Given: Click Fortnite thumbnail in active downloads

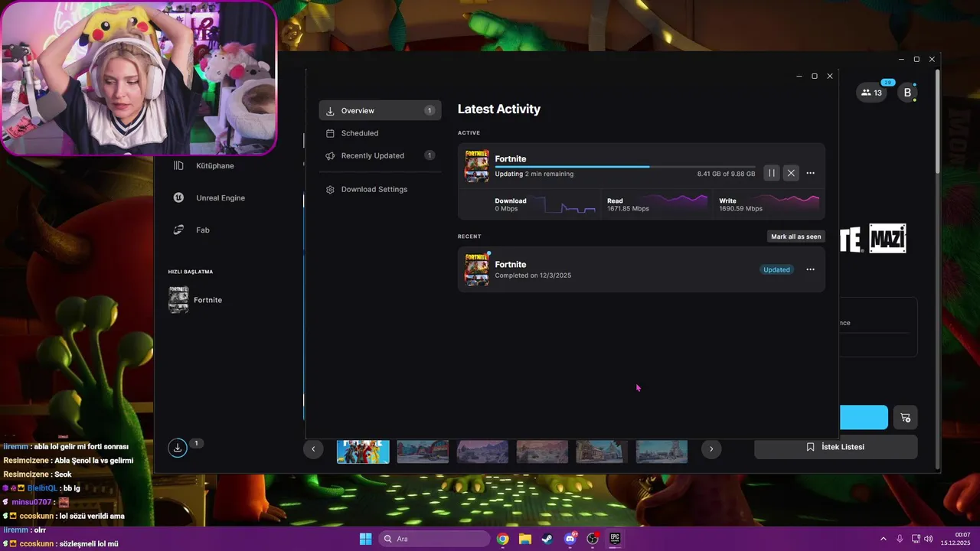Looking at the screenshot, I should 476,165.
